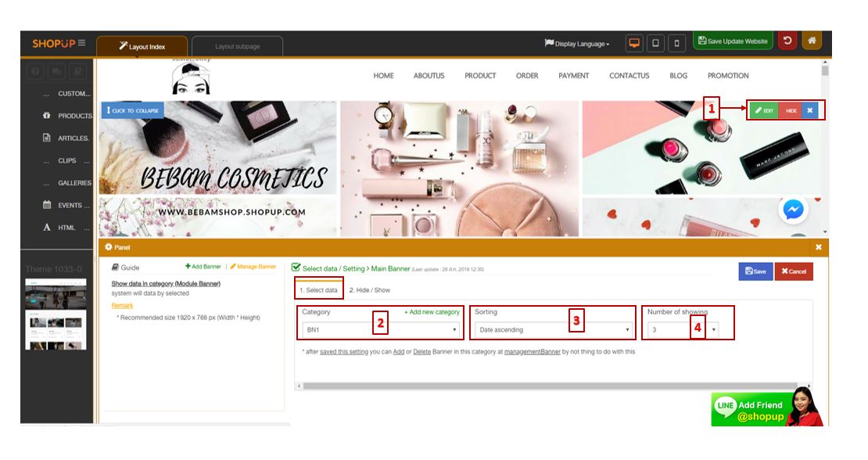Click the HTML letter A icon
This screenshot has height=460, width=868.
46,228
